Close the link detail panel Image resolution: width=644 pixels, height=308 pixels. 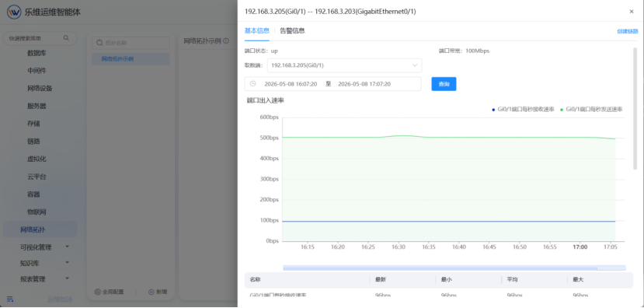632,12
